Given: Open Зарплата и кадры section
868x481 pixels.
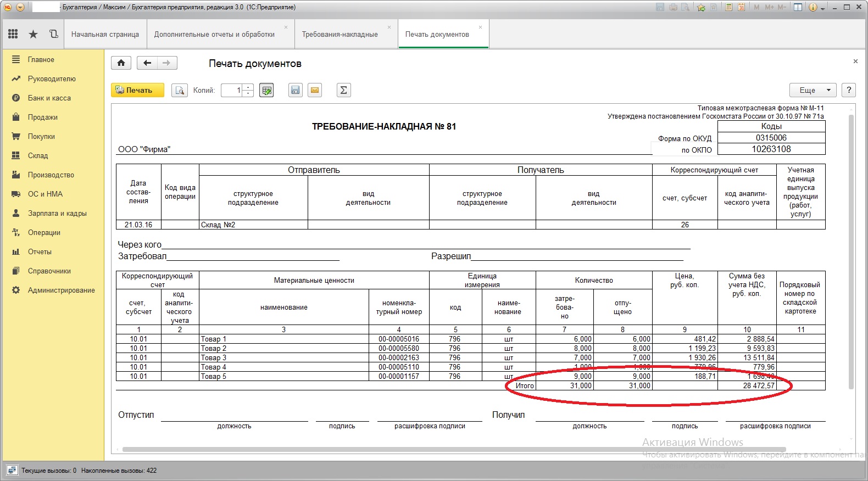Looking at the screenshot, I should tap(53, 213).
